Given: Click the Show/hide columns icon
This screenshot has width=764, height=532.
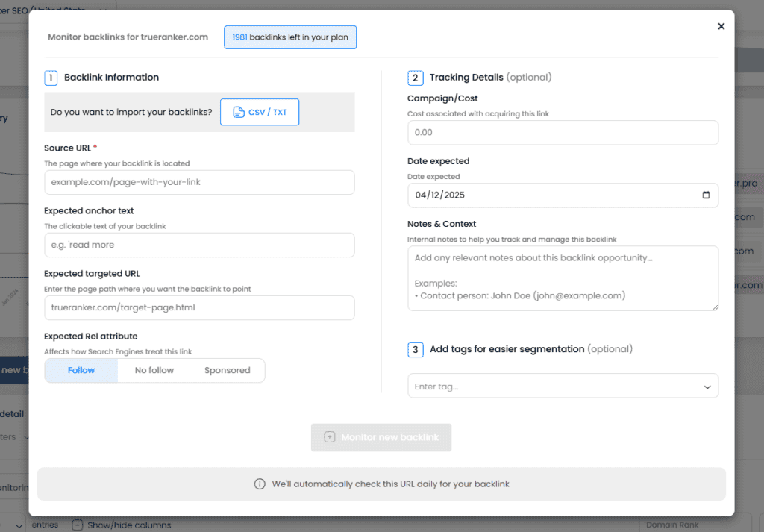Looking at the screenshot, I should 78,525.
